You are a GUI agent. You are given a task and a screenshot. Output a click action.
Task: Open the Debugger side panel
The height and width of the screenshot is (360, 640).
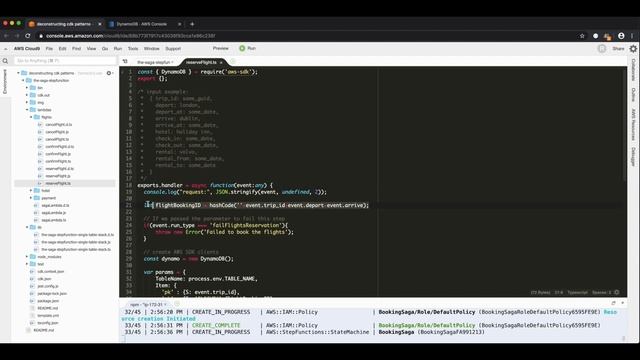pyautogui.click(x=633, y=157)
